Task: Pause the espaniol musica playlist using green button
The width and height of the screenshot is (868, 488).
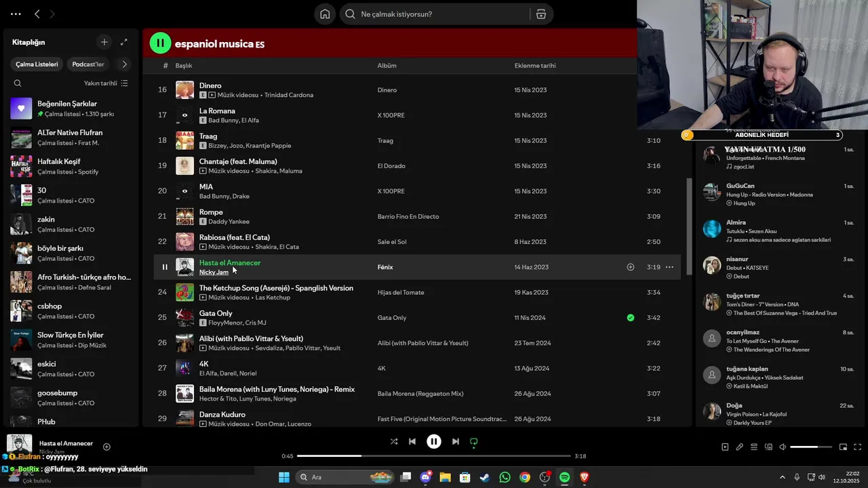Action: 160,43
